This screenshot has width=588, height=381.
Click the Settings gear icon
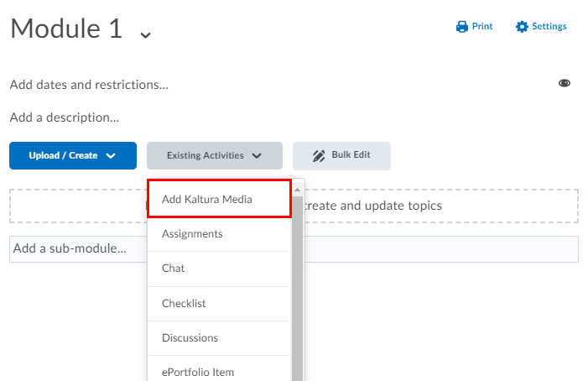pos(522,27)
